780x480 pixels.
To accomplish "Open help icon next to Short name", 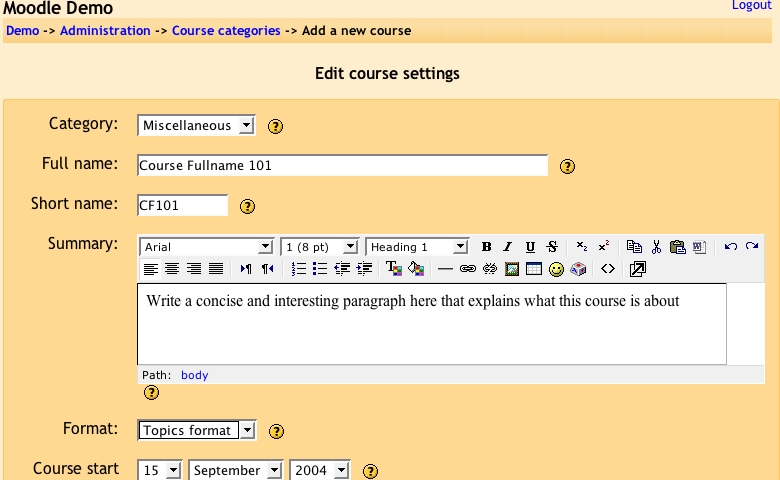I will pyautogui.click(x=248, y=207).
